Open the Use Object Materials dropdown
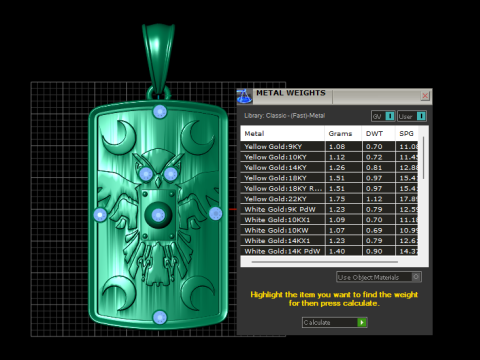Viewport: 480px width, 360px height. click(x=379, y=277)
